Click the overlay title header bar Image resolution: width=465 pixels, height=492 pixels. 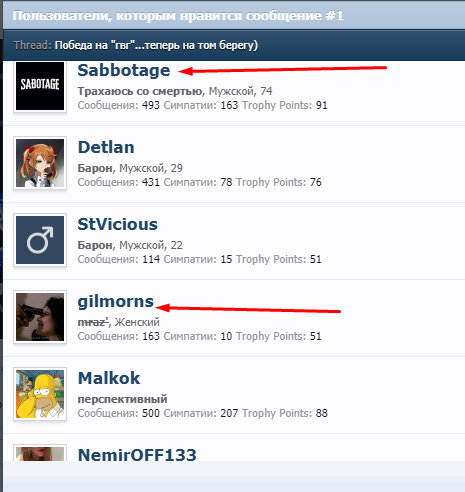coord(234,16)
